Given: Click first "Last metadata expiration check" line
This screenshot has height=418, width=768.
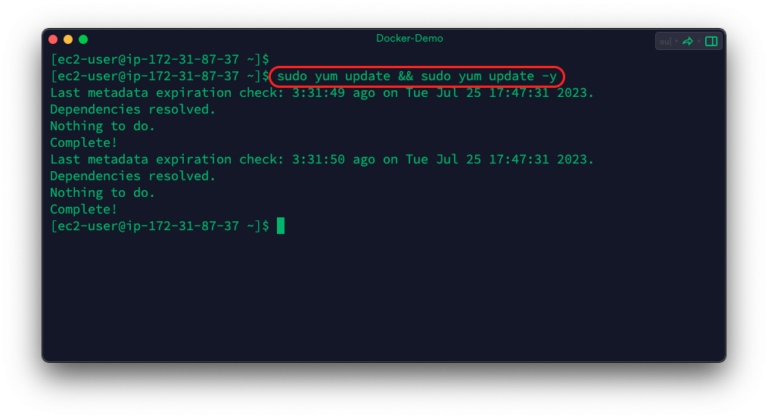Looking at the screenshot, I should coord(322,93).
